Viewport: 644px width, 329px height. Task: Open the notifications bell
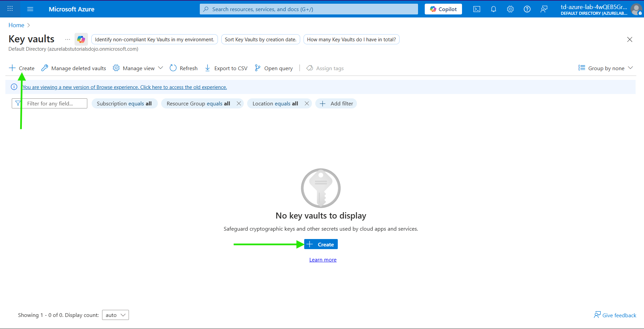coord(493,9)
